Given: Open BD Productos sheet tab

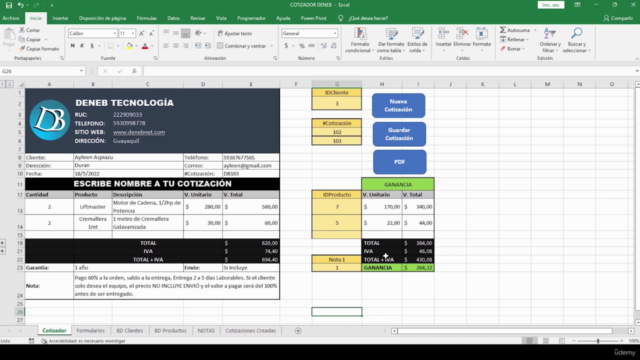Looking at the screenshot, I should 170,331.
